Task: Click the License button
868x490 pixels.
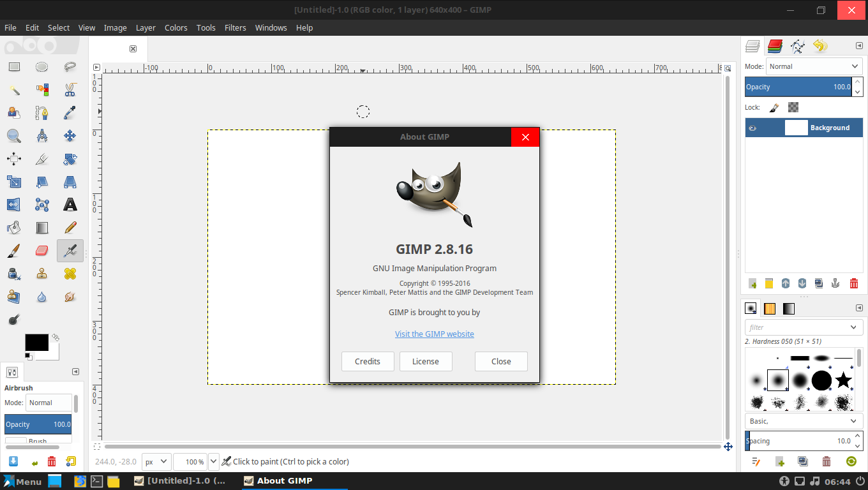Action: pos(426,361)
